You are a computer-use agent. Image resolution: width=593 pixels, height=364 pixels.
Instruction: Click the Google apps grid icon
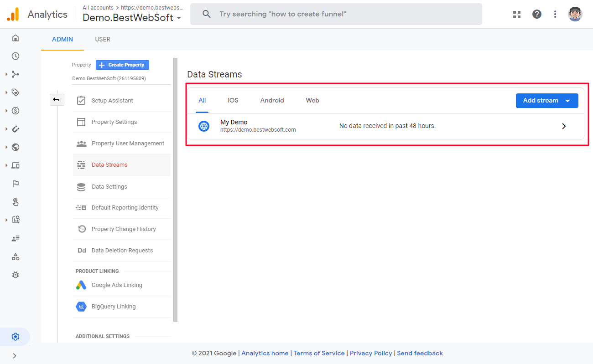[x=517, y=14]
